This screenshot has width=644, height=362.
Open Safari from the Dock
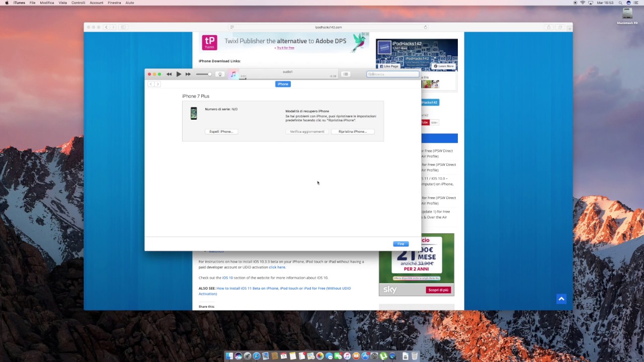[x=257, y=356]
